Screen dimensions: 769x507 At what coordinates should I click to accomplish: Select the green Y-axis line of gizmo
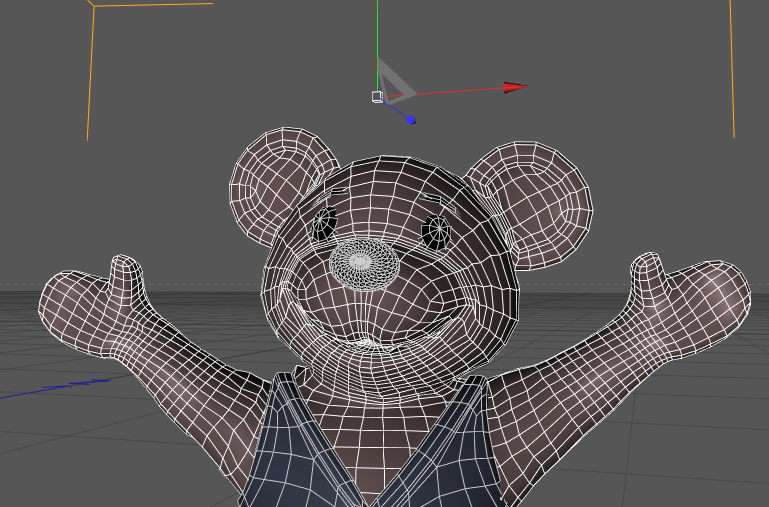[x=377, y=45]
